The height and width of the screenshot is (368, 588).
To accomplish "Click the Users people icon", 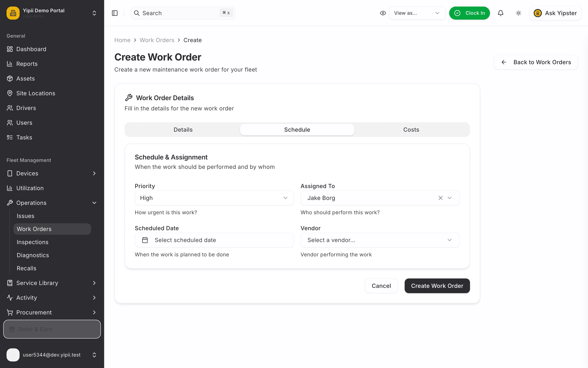I will click(10, 123).
